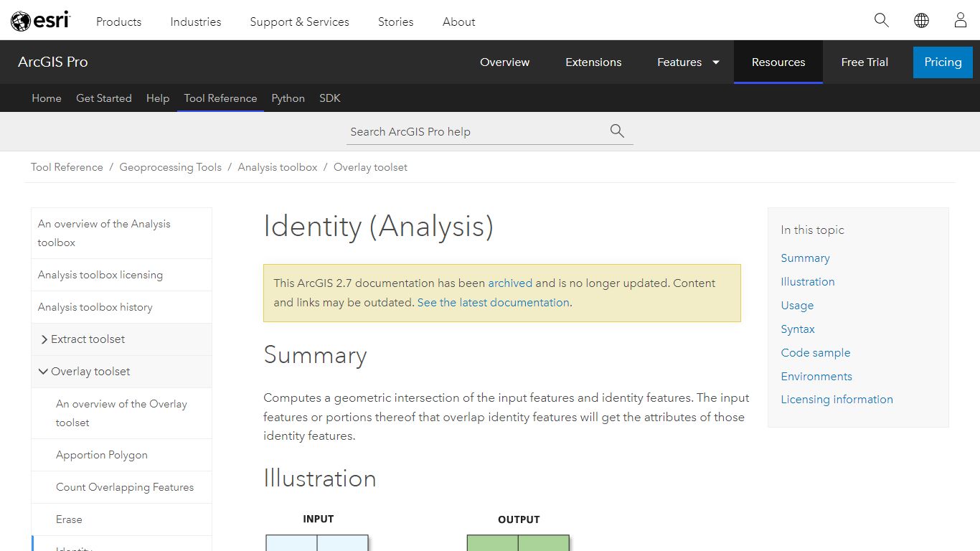The height and width of the screenshot is (551, 980).
Task: Go to the Extensions tab
Action: click(x=593, y=62)
